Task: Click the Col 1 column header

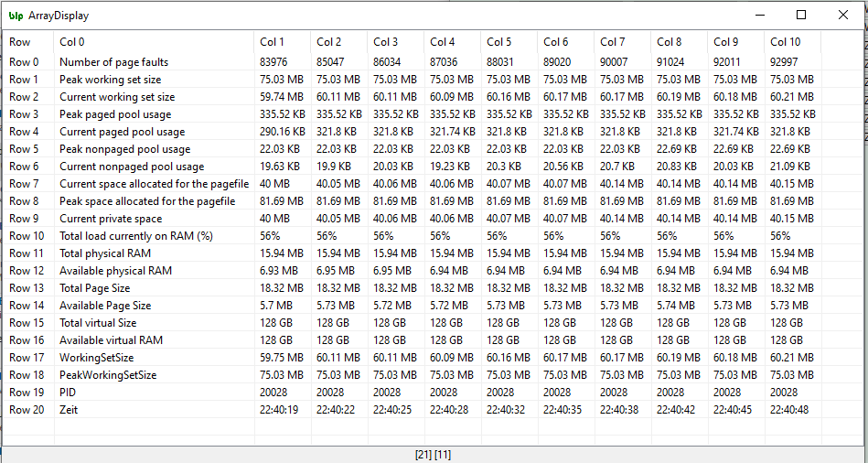Action: pos(272,42)
